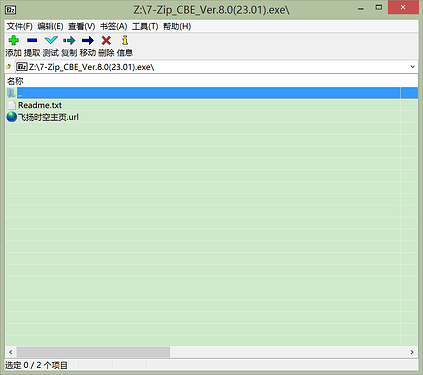Image resolution: width=423 pixels, height=375 pixels.
Task: Maximize the 7-Zip window
Action: click(x=379, y=8)
